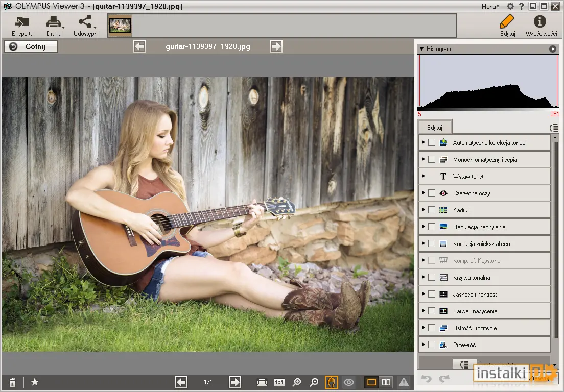
Task: Set zoom to 1:1 actual size
Action: [x=279, y=382]
